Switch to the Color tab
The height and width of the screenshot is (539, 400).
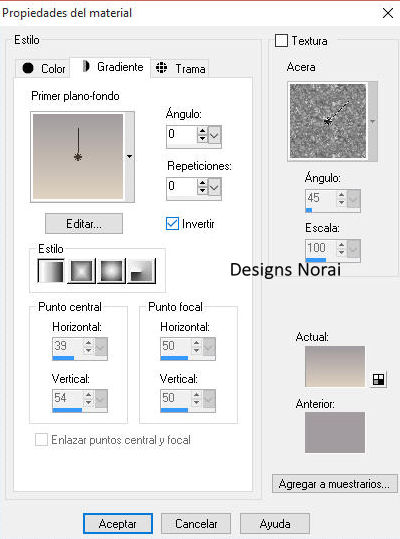43,68
